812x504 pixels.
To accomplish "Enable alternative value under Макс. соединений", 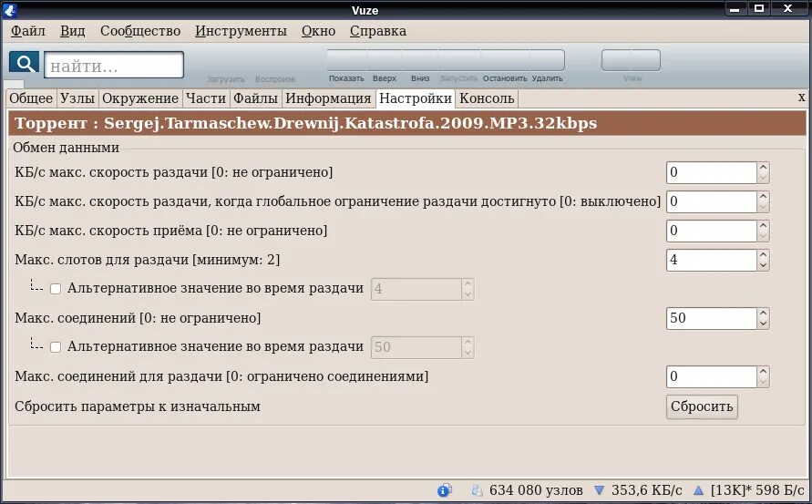I will 56,347.
